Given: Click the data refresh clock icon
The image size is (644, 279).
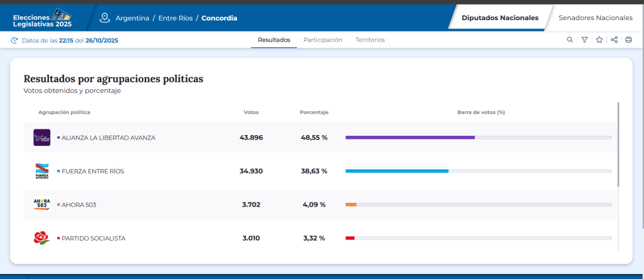Looking at the screenshot, I should (14, 40).
